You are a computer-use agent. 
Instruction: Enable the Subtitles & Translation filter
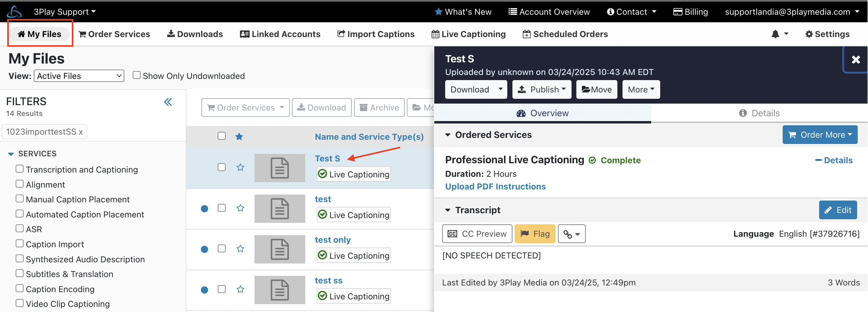pyautogui.click(x=20, y=273)
